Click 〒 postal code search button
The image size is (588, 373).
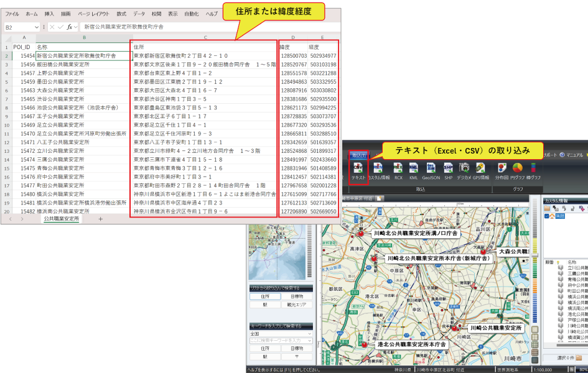[x=297, y=357]
